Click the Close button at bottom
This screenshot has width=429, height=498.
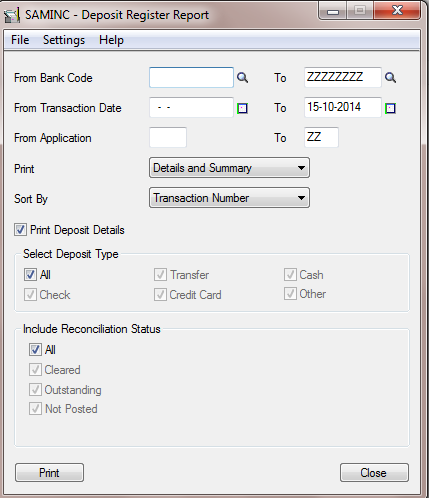[374, 472]
